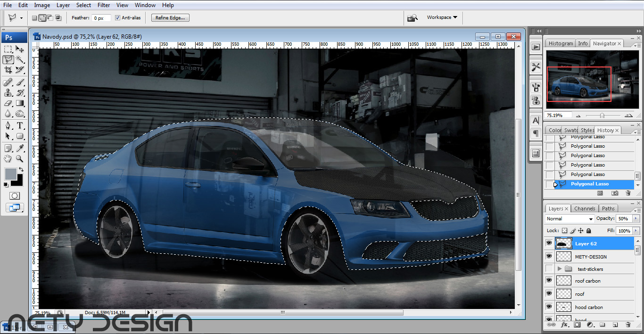The image size is (644, 334).
Task: Select the Magic Wand tool
Action: click(x=20, y=59)
